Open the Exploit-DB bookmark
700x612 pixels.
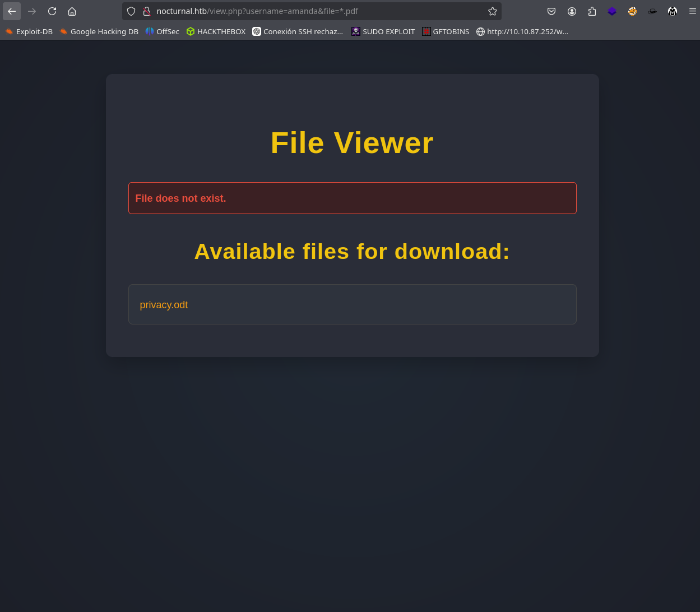point(29,31)
